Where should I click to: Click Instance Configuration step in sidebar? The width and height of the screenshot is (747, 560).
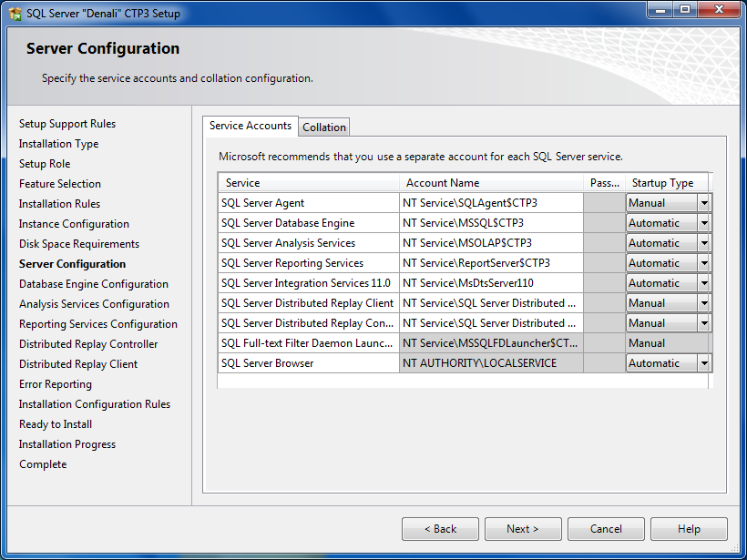74,224
